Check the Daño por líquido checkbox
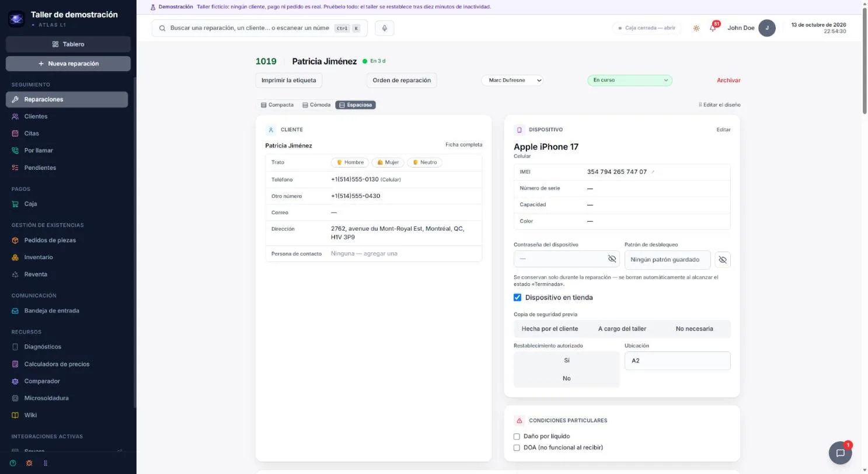 click(x=517, y=437)
